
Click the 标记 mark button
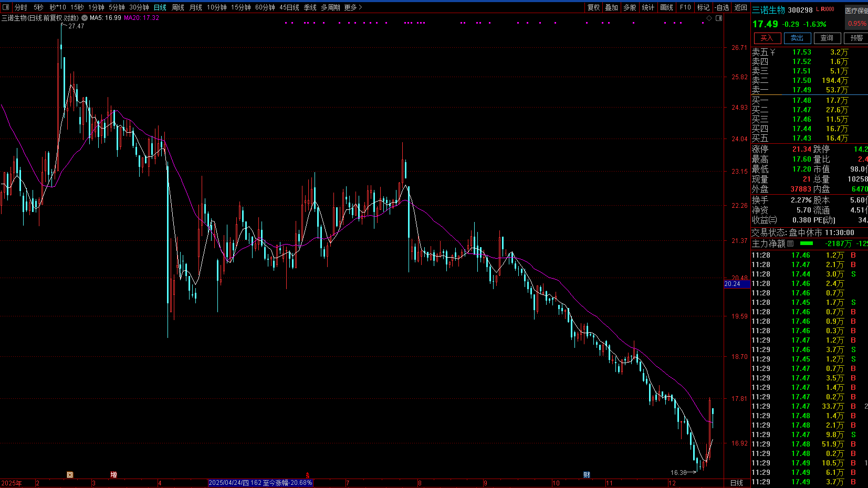click(704, 7)
